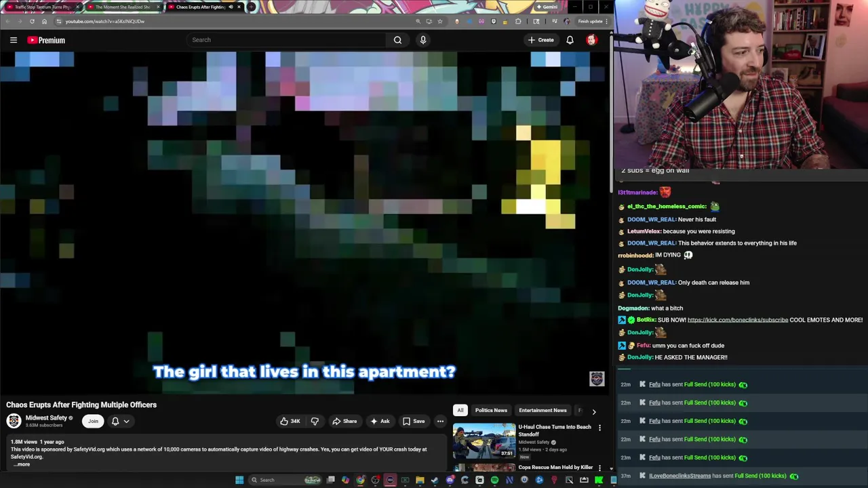Switch to 'Traffic Stop Tantrum' browser tab
The height and width of the screenshot is (488, 868).
[42, 7]
